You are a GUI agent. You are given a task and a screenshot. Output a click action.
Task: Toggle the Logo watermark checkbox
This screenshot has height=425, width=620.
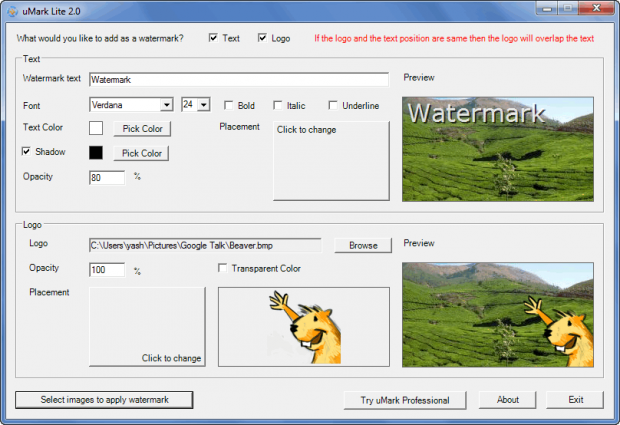click(x=263, y=38)
